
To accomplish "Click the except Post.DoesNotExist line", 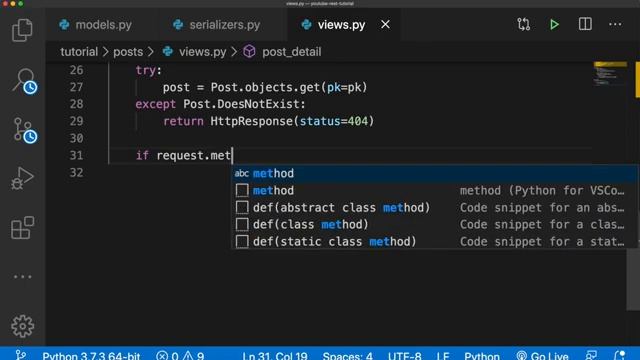I will click(220, 104).
